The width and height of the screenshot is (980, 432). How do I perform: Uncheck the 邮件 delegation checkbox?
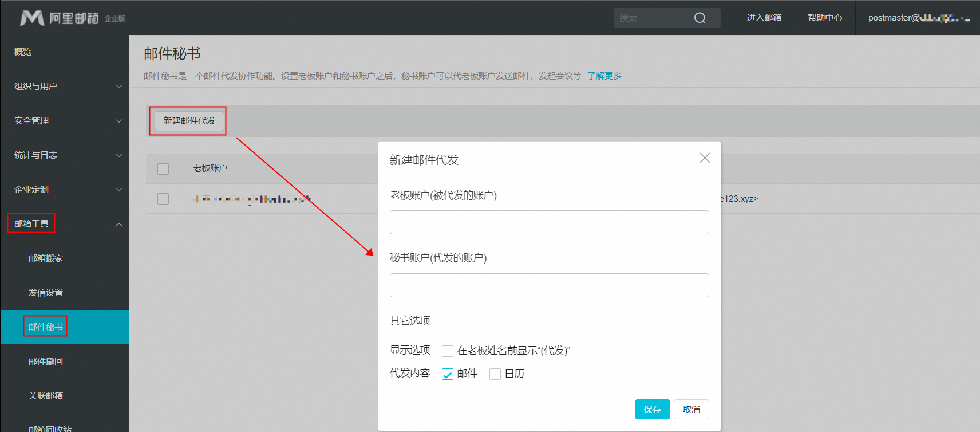448,374
